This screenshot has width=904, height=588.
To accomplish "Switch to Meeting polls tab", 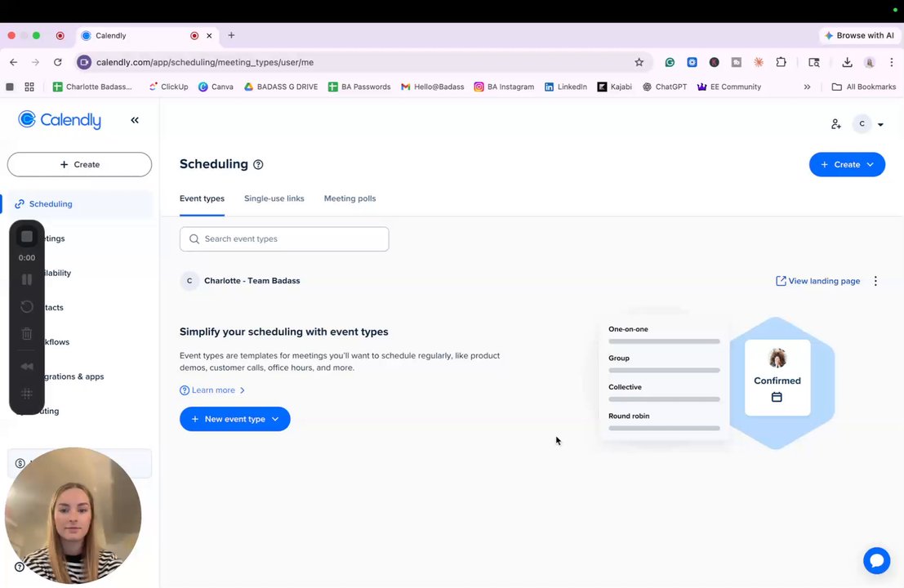I will tap(350, 198).
